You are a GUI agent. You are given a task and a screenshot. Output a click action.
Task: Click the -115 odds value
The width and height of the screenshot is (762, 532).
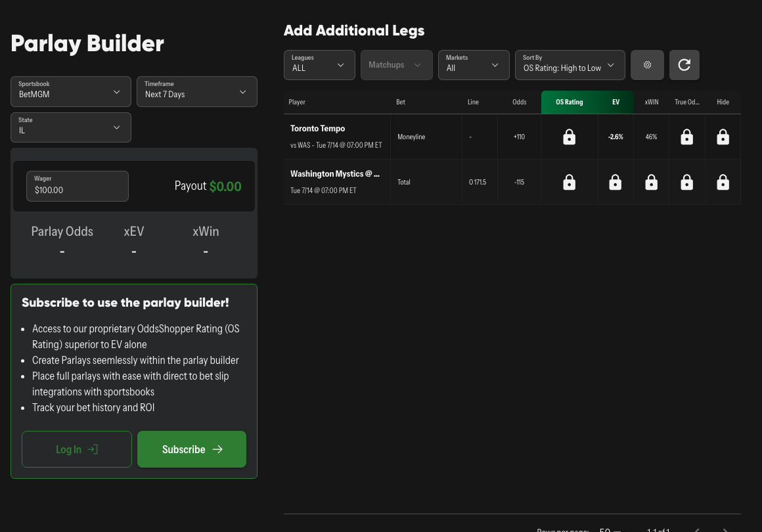(x=519, y=182)
